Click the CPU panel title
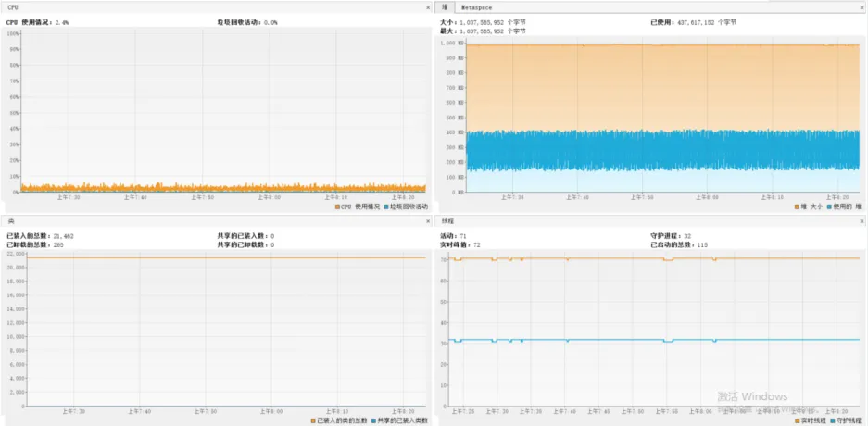Screen dimensions: 868x426 click(x=12, y=7)
